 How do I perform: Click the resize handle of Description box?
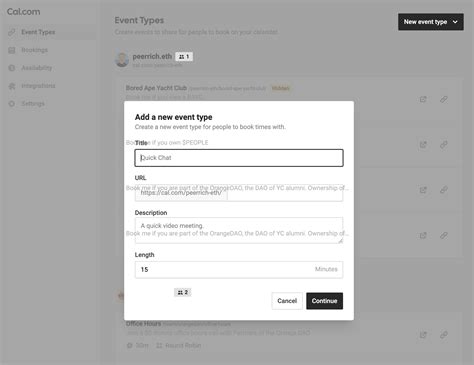(340, 241)
